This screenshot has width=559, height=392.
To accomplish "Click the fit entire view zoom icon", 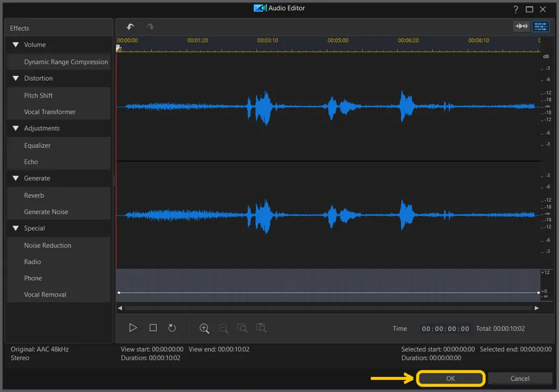I will 261,328.
